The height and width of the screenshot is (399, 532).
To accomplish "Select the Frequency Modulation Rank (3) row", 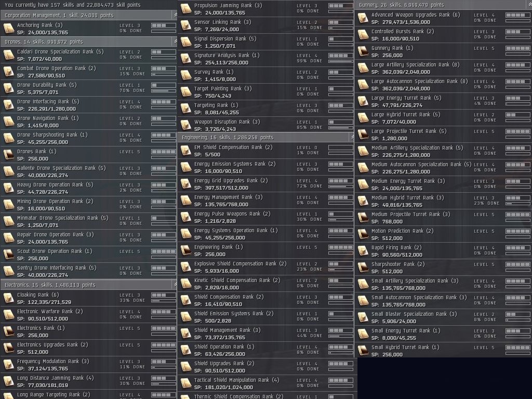I will (x=88, y=365).
